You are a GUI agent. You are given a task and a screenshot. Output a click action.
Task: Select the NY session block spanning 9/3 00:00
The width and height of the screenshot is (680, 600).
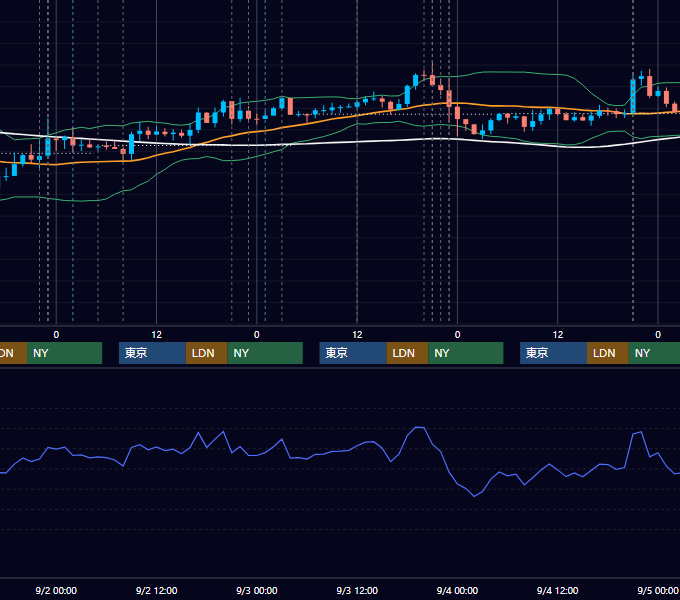tap(265, 353)
